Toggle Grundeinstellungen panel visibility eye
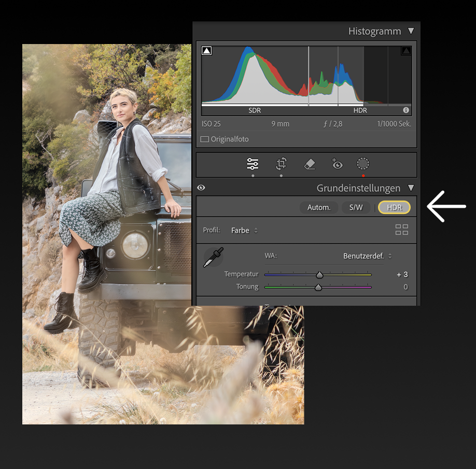The height and width of the screenshot is (469, 476). (201, 188)
